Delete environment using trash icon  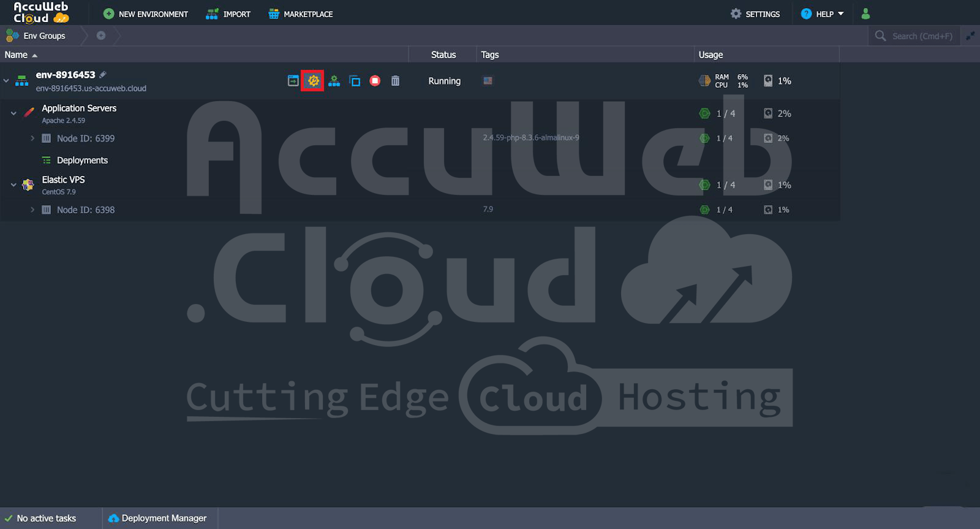tap(395, 81)
